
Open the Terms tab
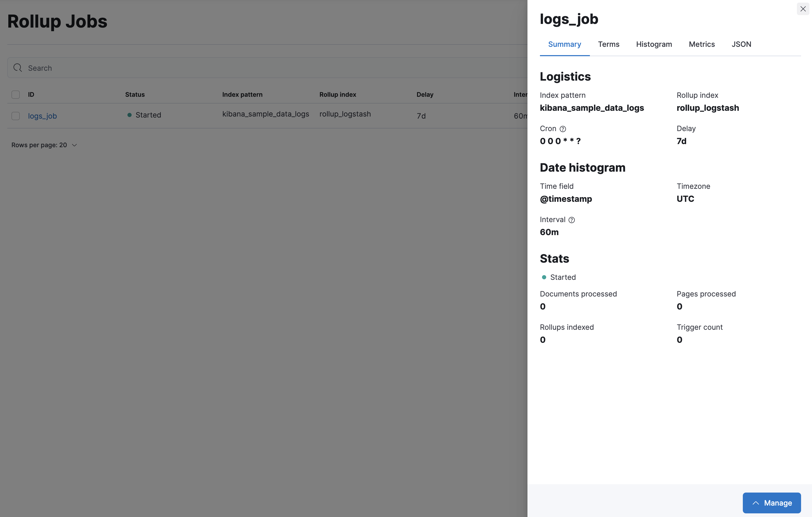click(x=608, y=44)
